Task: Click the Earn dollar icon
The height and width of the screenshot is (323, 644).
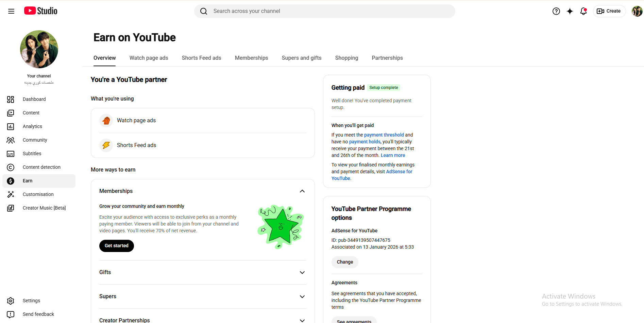Action: coord(11,181)
